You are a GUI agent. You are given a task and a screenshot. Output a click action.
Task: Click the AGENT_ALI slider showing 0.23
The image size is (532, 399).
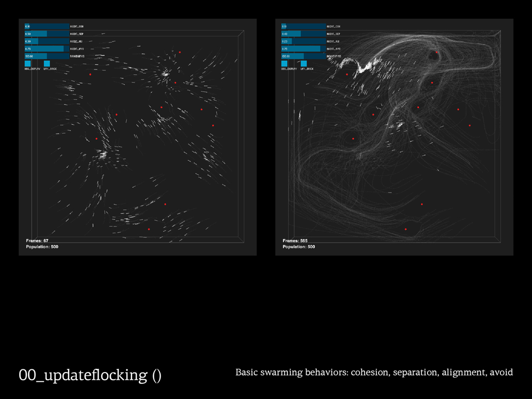pyautogui.click(x=303, y=41)
